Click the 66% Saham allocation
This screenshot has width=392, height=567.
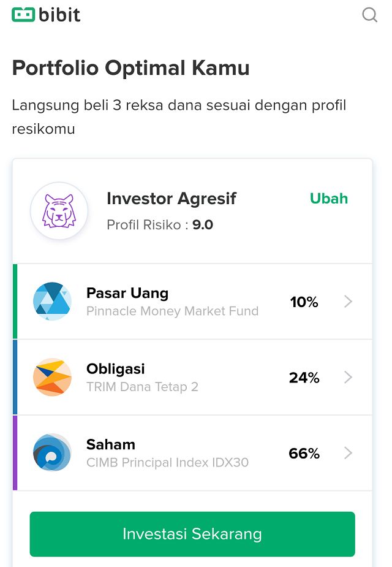coord(304,454)
